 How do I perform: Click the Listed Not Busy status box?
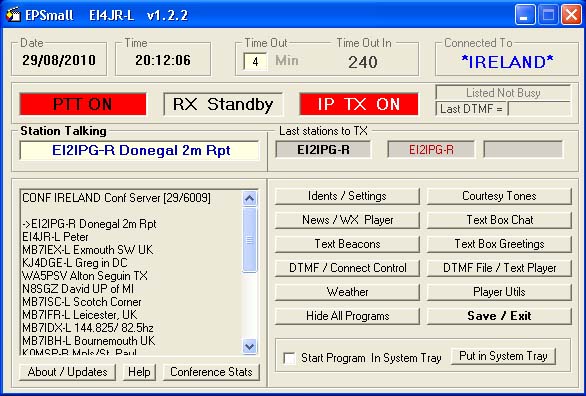(503, 93)
